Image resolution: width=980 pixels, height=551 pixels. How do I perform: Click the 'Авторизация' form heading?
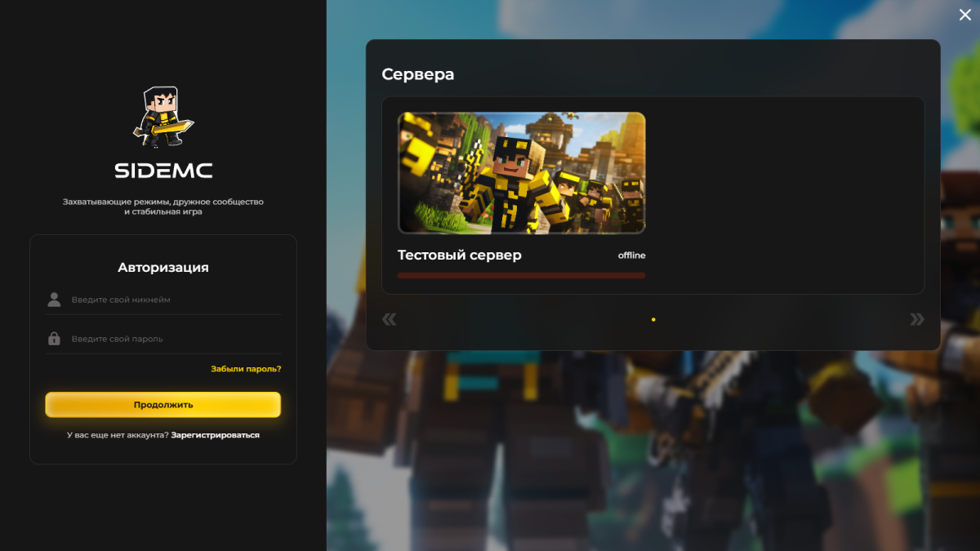click(x=163, y=267)
